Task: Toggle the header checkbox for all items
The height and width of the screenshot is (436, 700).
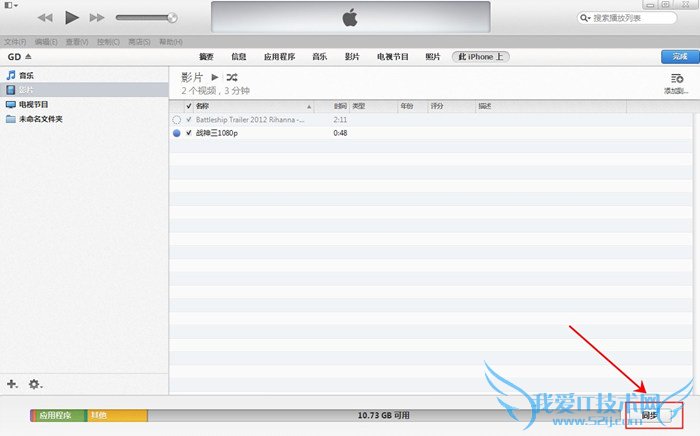Action: click(x=189, y=106)
